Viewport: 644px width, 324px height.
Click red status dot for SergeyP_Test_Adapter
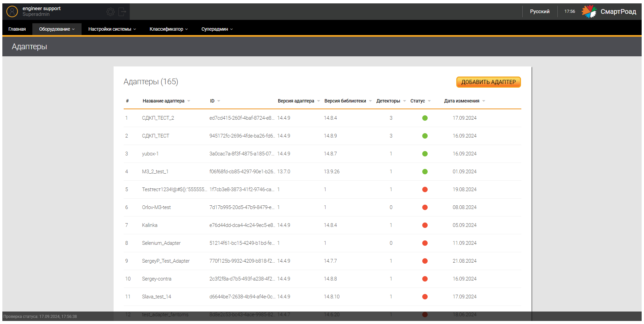(425, 261)
